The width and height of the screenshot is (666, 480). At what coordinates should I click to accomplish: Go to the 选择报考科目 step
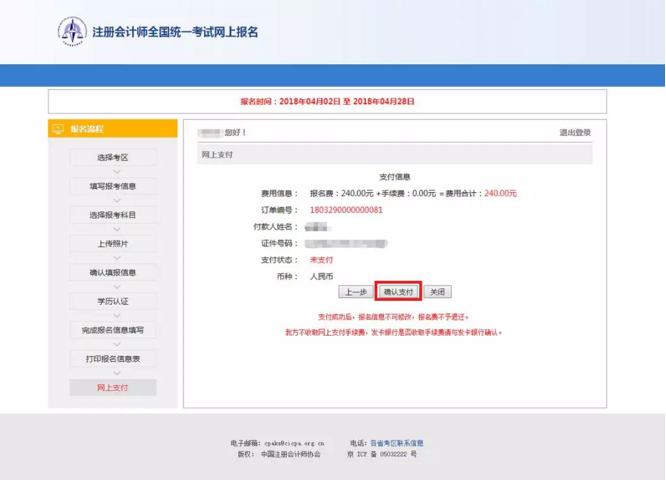(x=113, y=215)
